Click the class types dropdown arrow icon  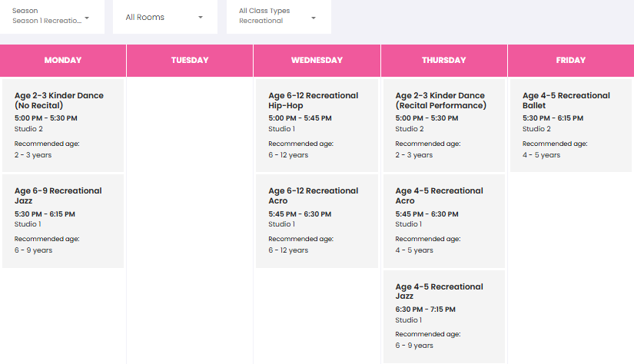coord(314,18)
